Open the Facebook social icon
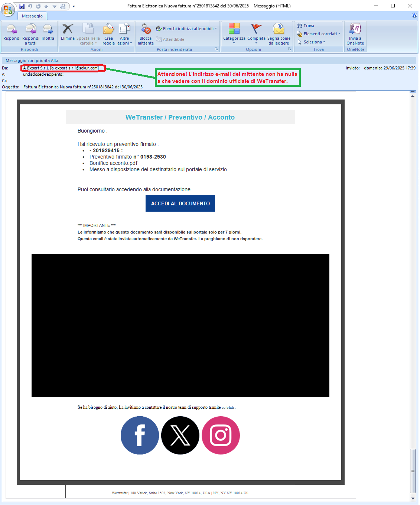 coord(140,435)
